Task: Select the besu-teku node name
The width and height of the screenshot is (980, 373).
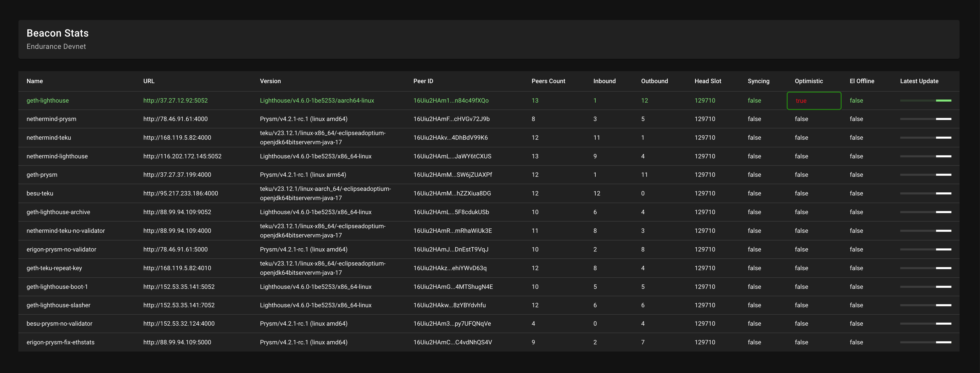Action: 40,193
